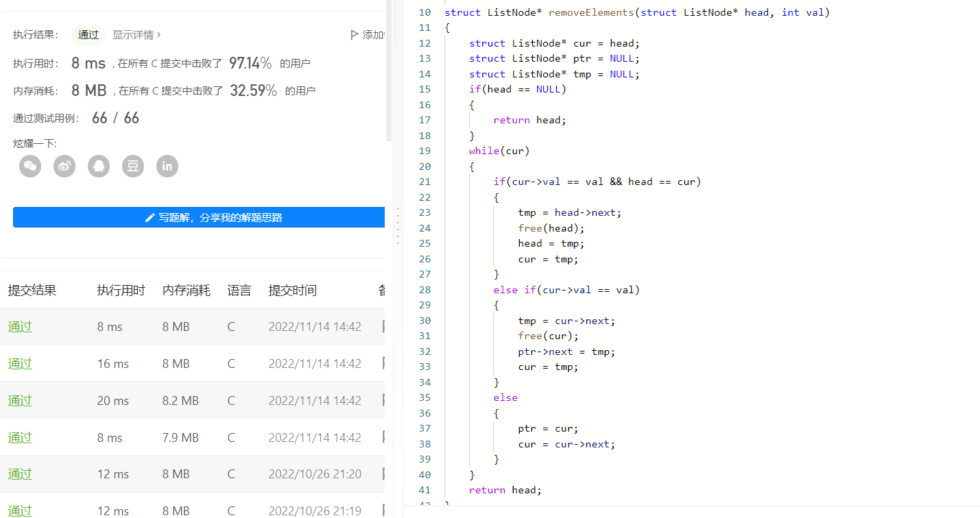Click on removeElements function name
980x518 pixels.
(x=591, y=12)
